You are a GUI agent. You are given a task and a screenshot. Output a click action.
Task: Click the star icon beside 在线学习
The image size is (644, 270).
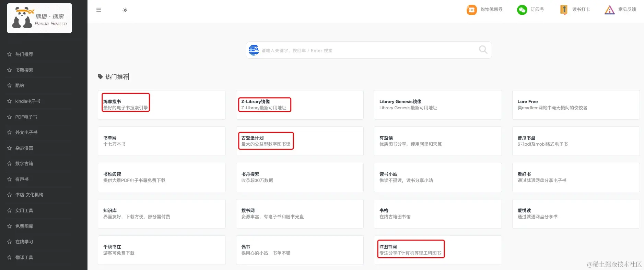pyautogui.click(x=9, y=242)
